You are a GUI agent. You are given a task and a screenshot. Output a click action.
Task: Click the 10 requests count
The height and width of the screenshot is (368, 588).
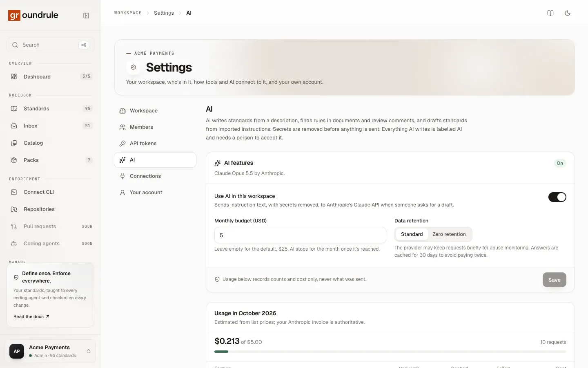(x=553, y=342)
